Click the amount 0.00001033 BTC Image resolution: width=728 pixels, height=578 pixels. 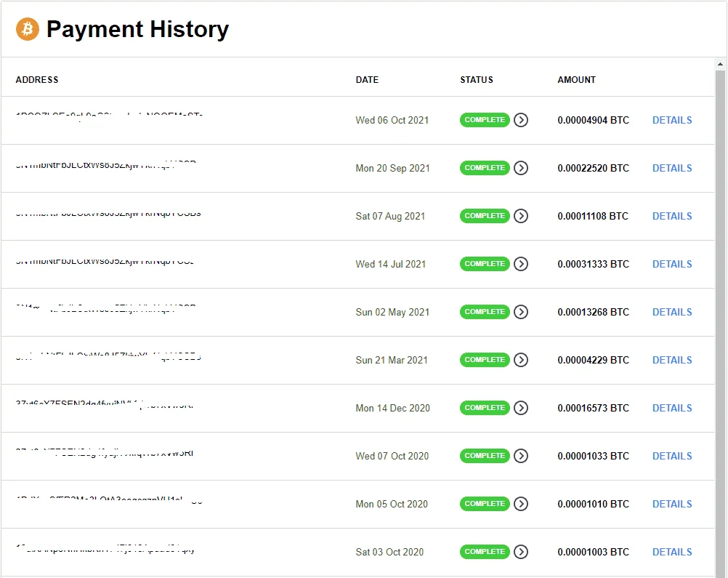click(x=594, y=456)
